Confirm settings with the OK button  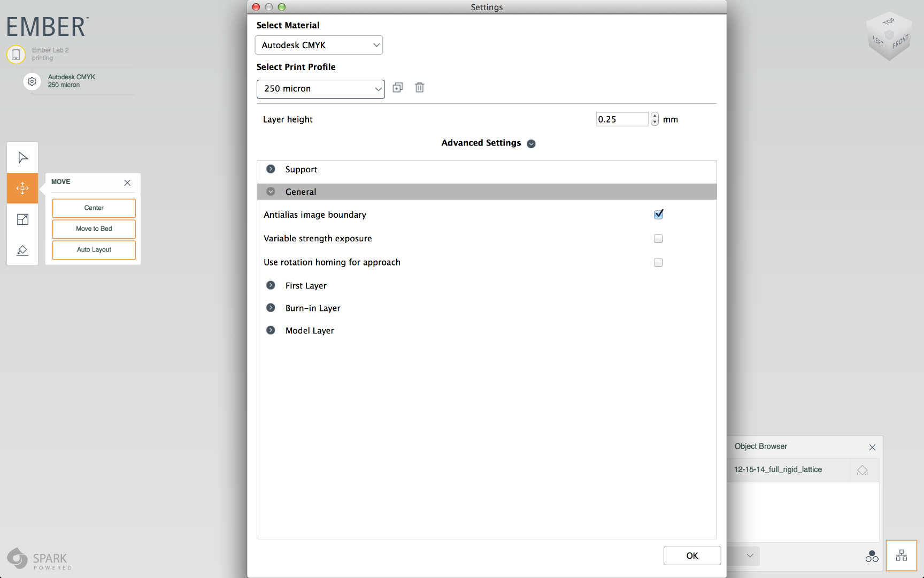pyautogui.click(x=692, y=556)
